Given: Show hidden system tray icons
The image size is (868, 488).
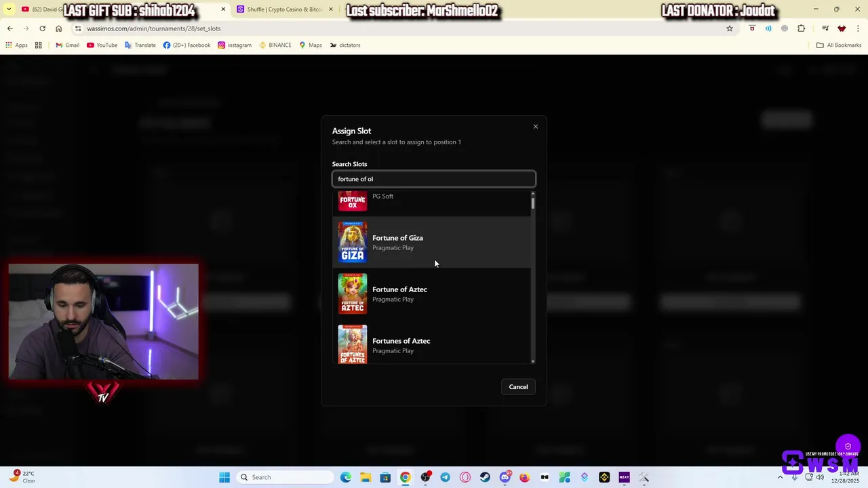Looking at the screenshot, I should coord(780,477).
